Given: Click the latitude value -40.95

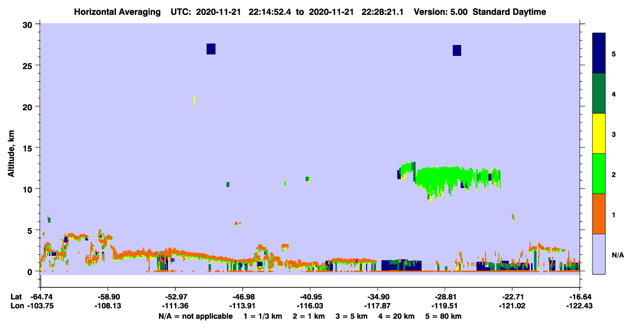Looking at the screenshot, I should tap(310, 297).
